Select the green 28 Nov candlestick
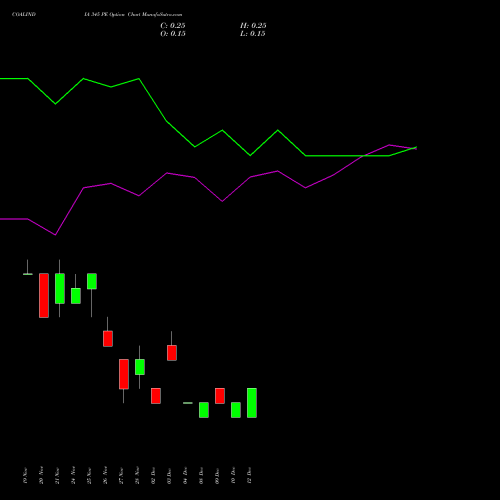 coord(140,367)
